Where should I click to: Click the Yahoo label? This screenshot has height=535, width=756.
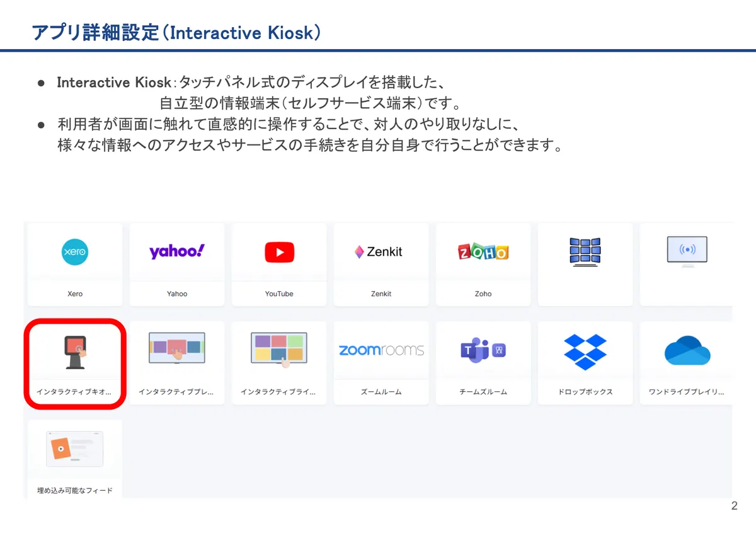click(177, 294)
